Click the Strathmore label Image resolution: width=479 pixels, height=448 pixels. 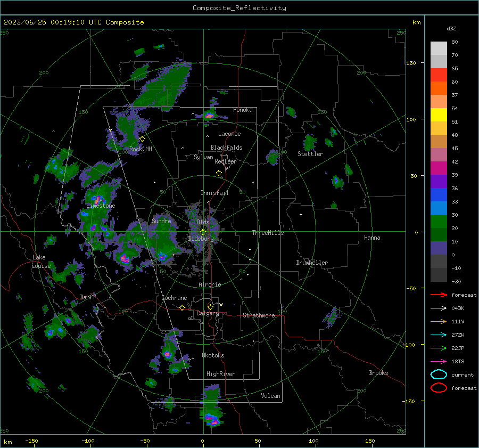pos(259,315)
